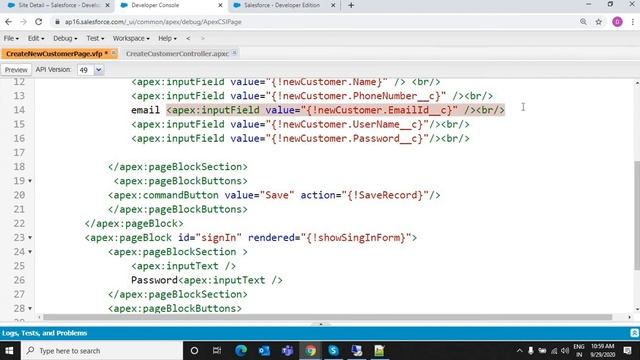The height and width of the screenshot is (360, 640).
Task: Open the Debug menu
Action: (65, 38)
